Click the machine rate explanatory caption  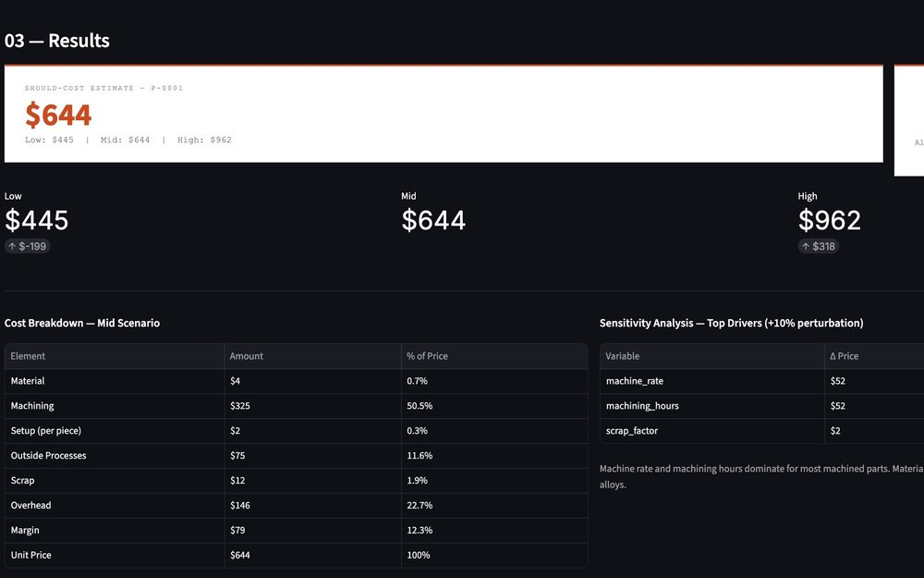pos(761,476)
